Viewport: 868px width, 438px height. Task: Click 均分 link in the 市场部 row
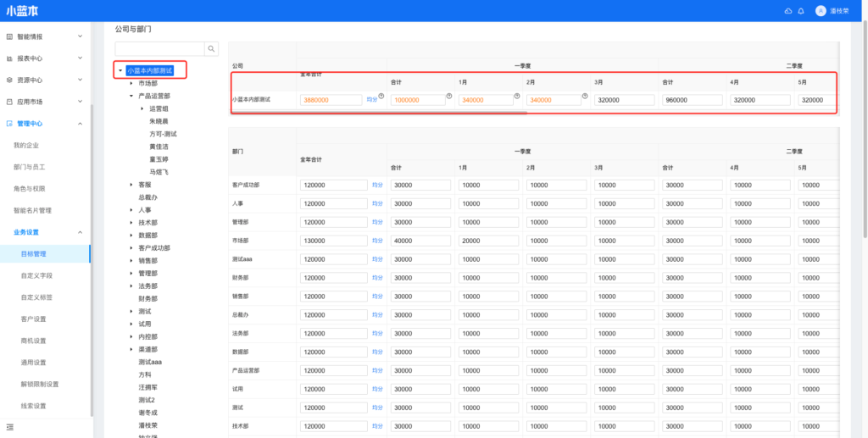377,240
